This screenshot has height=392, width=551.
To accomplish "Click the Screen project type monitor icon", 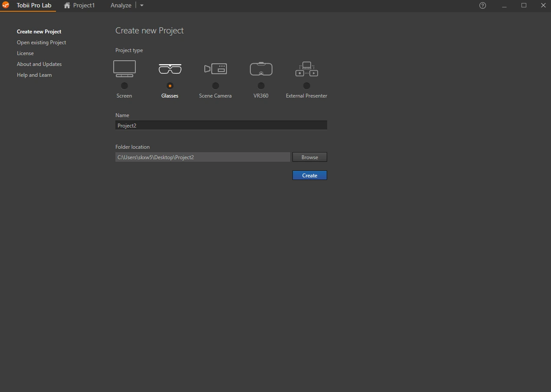I will pos(125,69).
